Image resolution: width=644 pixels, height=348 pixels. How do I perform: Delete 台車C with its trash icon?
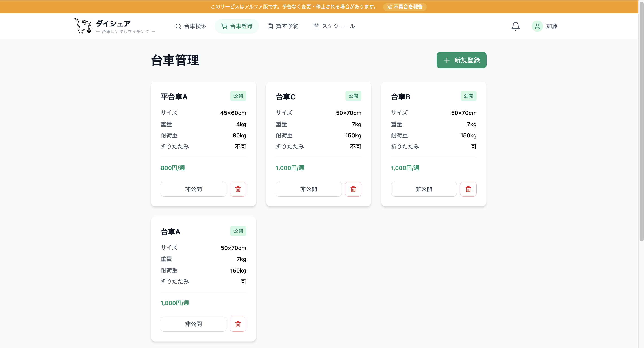tap(353, 189)
